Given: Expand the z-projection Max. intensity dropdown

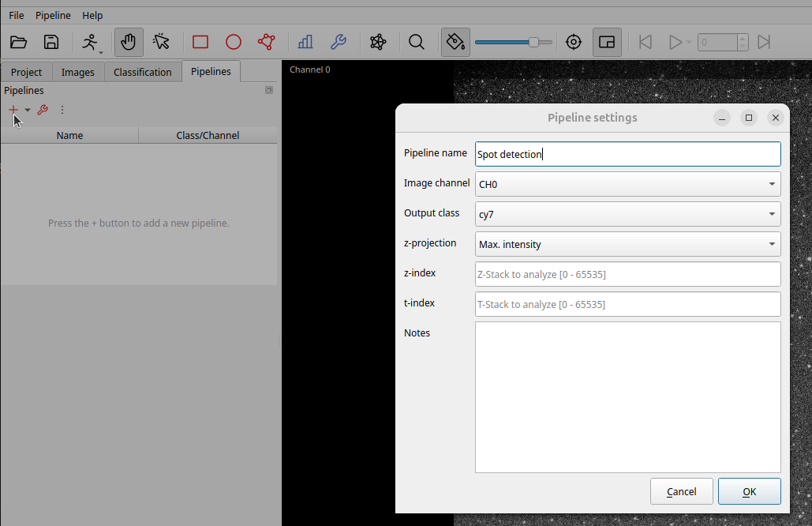Looking at the screenshot, I should (627, 244).
